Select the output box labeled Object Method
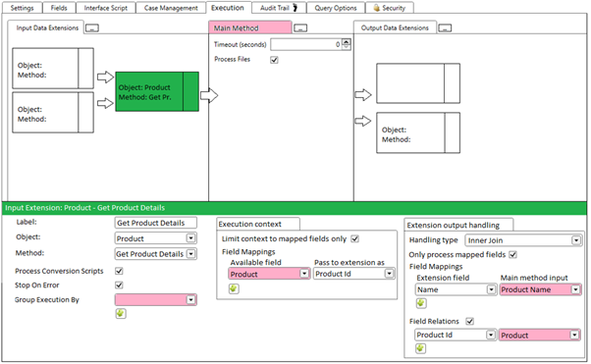 tap(418, 132)
